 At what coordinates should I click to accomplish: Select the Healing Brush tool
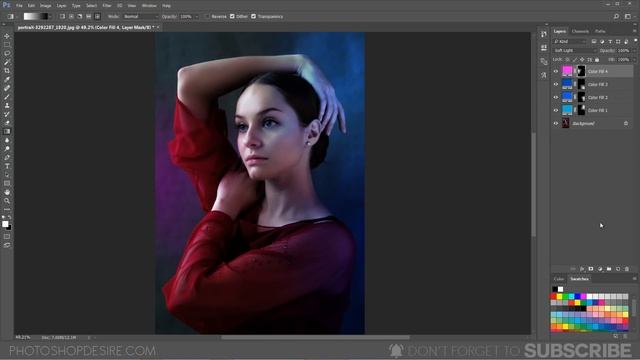click(x=7, y=88)
